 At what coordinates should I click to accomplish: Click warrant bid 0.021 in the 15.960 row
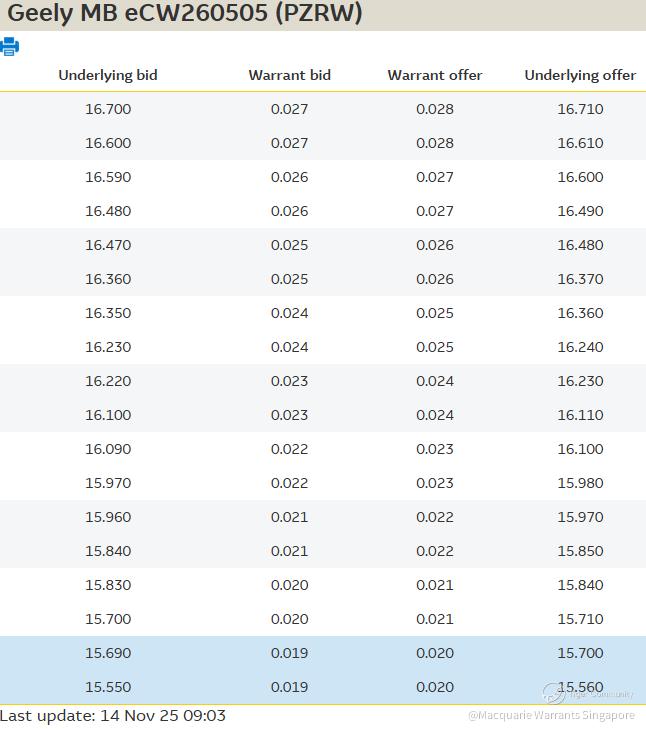(x=289, y=517)
